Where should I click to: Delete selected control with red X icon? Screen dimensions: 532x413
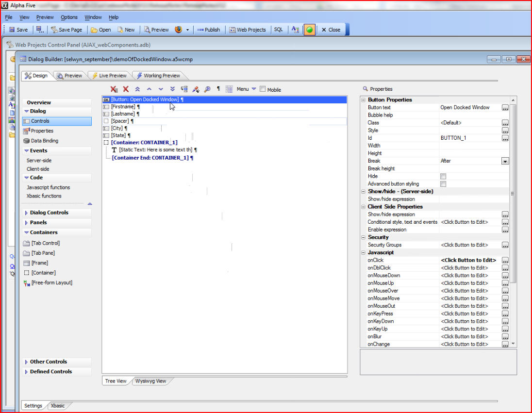click(x=126, y=89)
